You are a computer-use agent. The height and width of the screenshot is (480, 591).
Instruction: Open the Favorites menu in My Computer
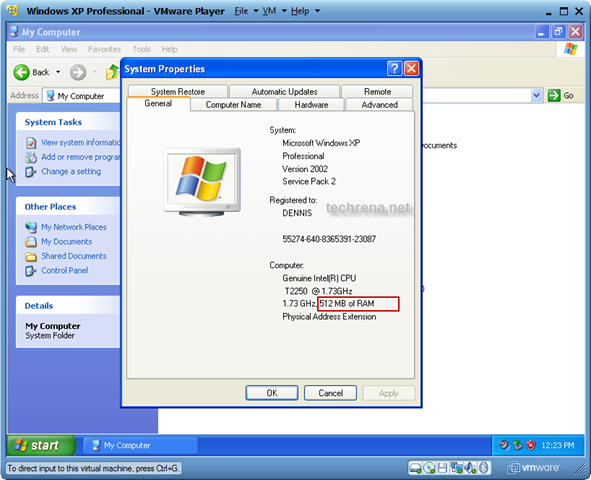[x=104, y=49]
